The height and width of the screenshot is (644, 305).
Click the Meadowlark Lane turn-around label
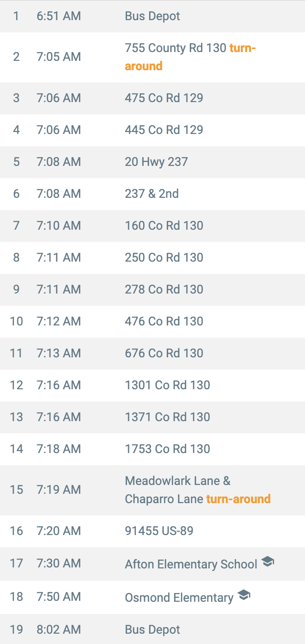click(x=238, y=499)
